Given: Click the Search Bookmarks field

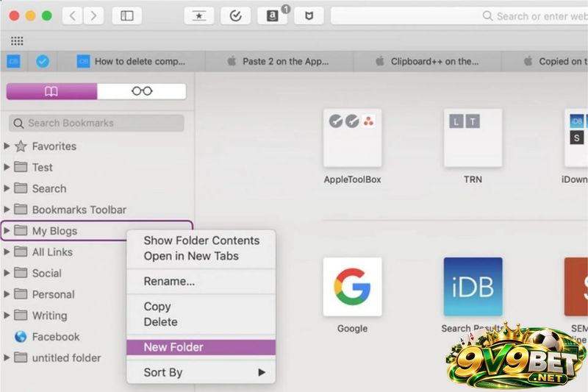Looking at the screenshot, I should 96,123.
